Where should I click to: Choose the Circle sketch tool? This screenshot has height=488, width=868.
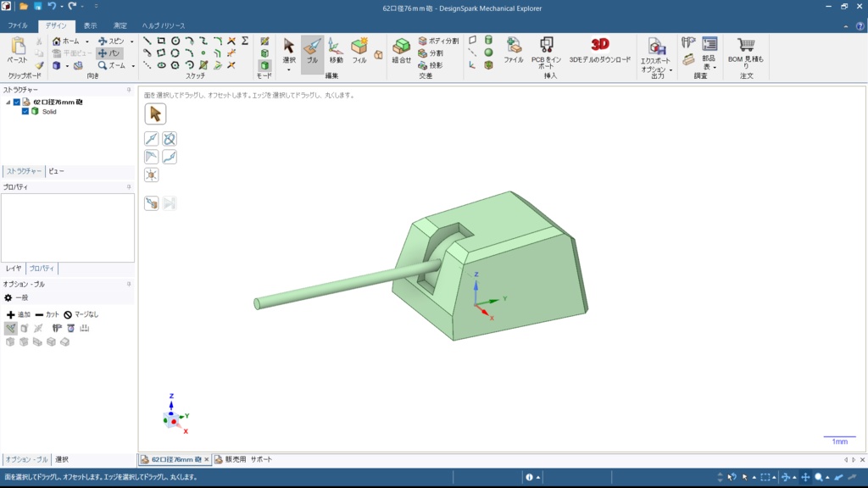click(175, 41)
